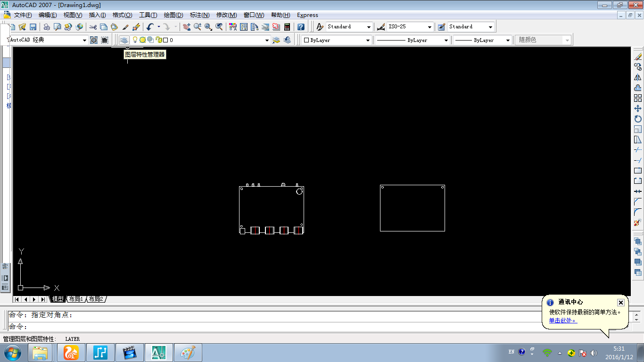Click the layer color swatch for layer 0

click(165, 40)
